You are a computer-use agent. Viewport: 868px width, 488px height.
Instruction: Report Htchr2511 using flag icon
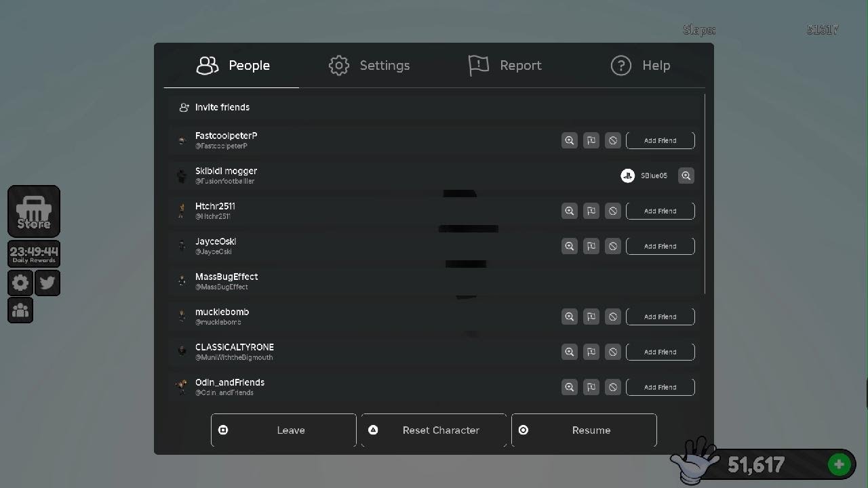pos(591,211)
